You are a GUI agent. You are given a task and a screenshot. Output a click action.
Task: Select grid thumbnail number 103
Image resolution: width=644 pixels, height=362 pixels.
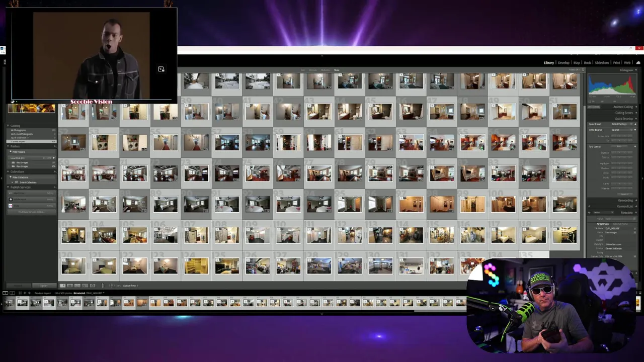(73, 235)
